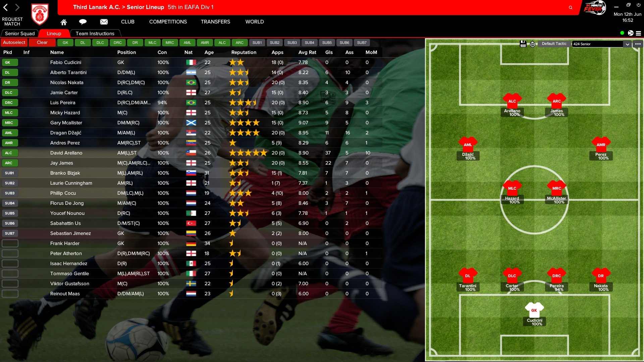644x362 pixels.
Task: Click the Apps column header to sort
Action: [x=277, y=52]
